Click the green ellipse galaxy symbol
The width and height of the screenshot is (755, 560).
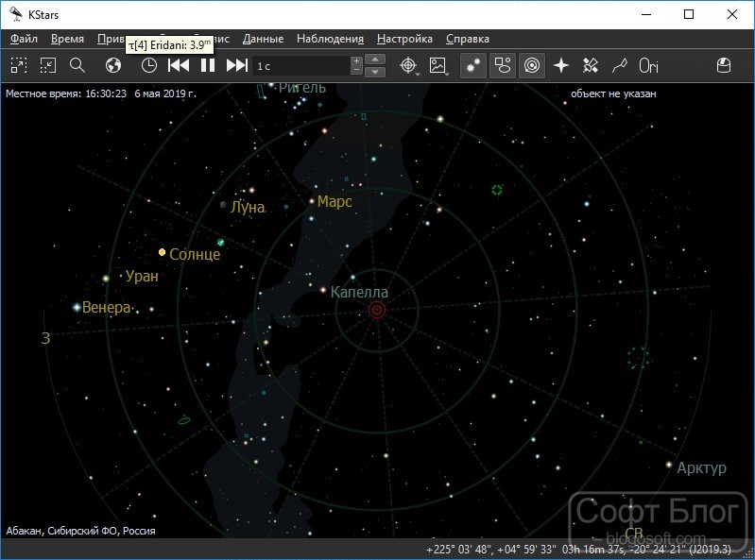pos(184,421)
